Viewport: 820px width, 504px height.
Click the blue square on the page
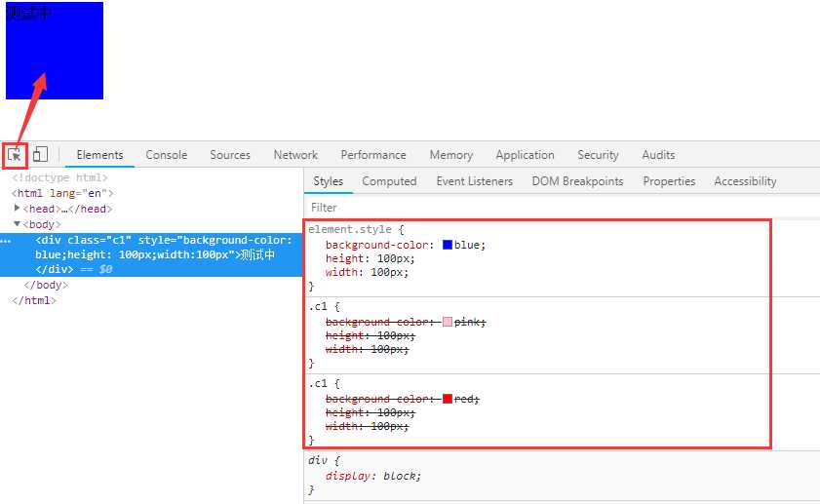coord(55,50)
